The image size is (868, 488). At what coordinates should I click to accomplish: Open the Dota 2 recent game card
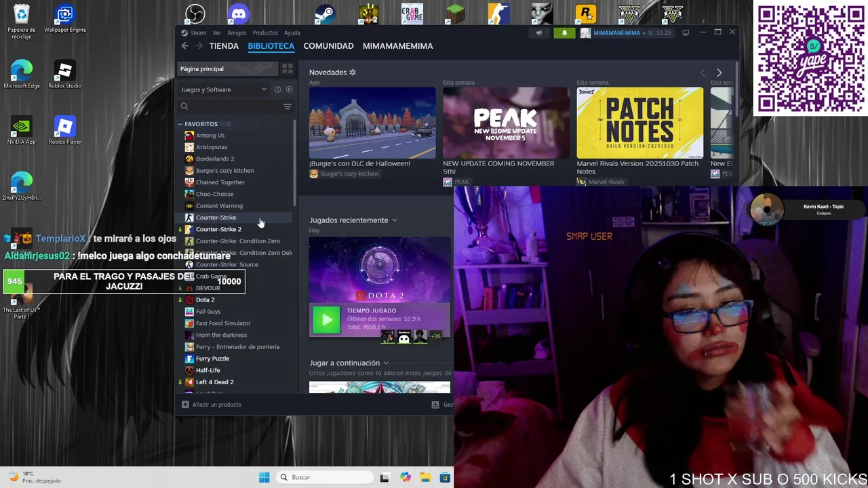[379, 287]
